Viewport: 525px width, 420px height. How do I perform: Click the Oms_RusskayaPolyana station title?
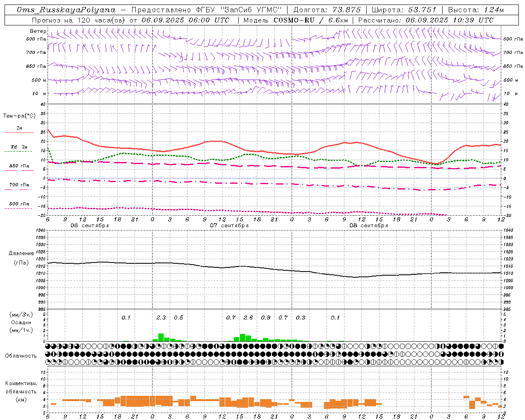click(x=66, y=10)
